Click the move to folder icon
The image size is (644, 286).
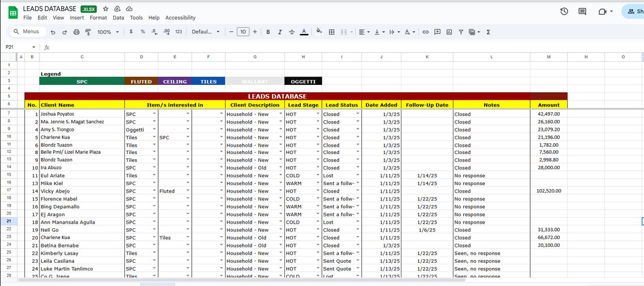pyautogui.click(x=118, y=8)
